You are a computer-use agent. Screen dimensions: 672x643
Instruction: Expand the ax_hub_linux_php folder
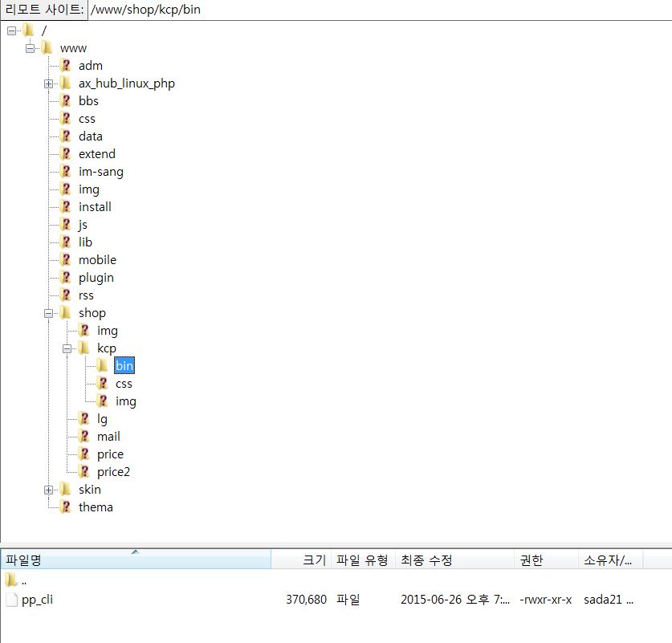[48, 84]
